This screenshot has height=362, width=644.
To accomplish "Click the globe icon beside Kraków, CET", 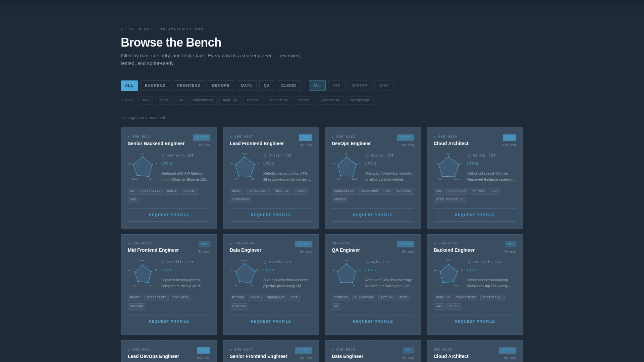I will click(265, 262).
